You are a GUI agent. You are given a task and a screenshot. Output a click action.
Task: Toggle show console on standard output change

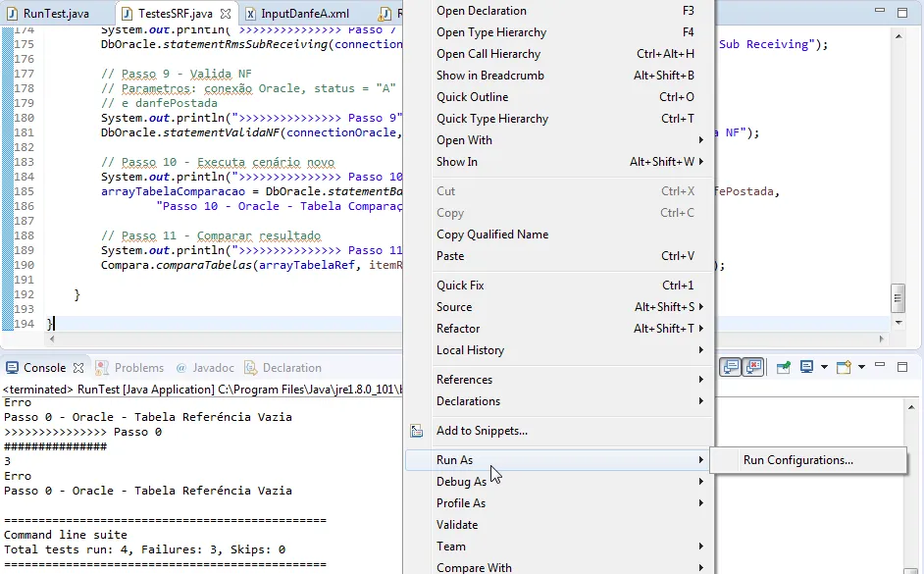[731, 367]
